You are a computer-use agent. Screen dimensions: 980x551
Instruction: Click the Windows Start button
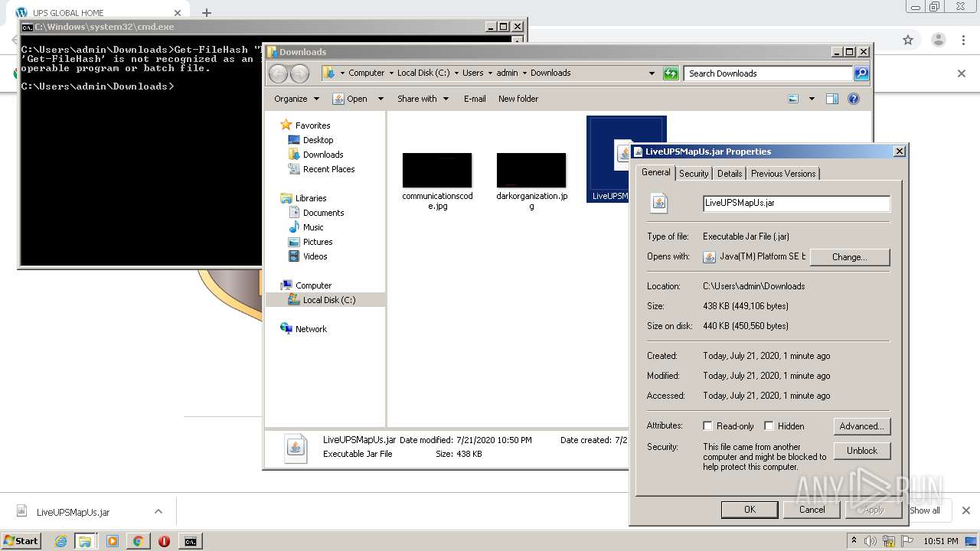21,541
